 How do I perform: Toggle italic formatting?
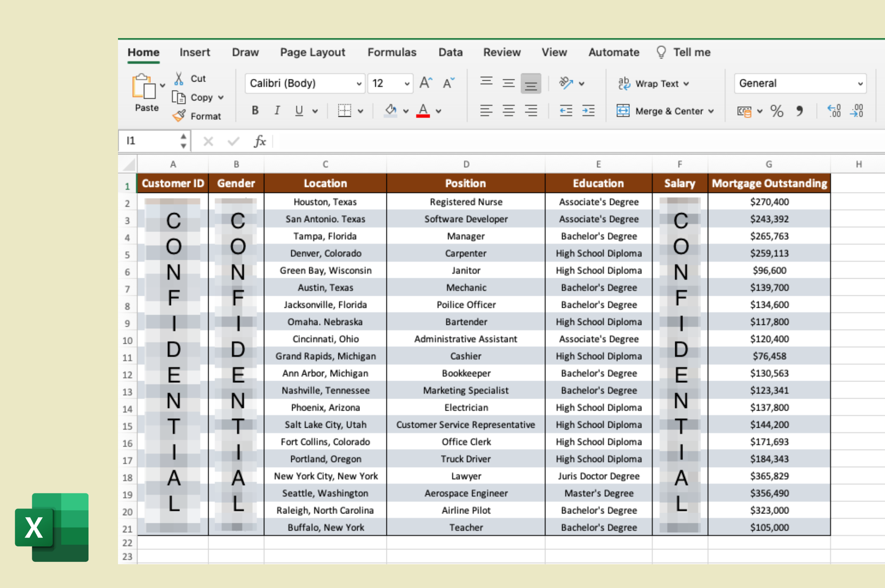pos(277,111)
